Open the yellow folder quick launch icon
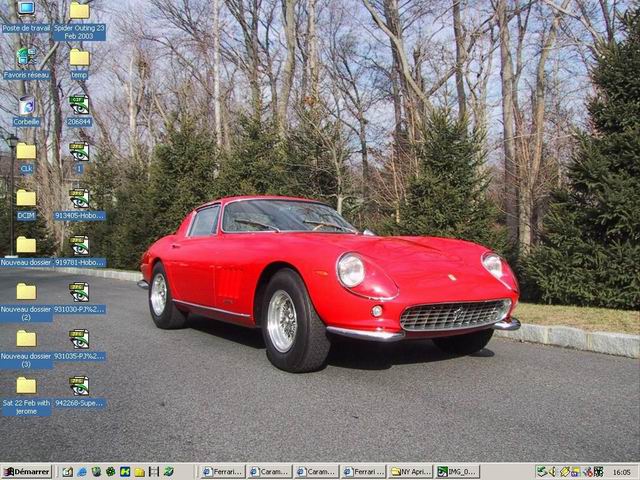640x480 pixels. point(139,472)
